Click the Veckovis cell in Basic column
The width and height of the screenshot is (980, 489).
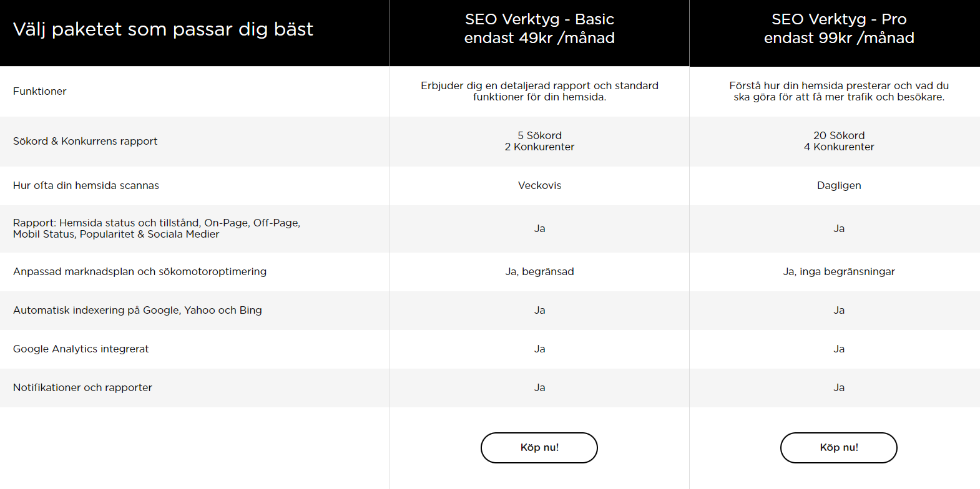[x=539, y=185]
